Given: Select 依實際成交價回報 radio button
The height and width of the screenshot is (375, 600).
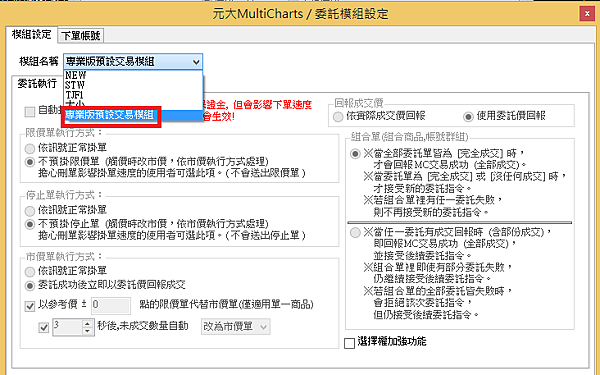Looking at the screenshot, I should pyautogui.click(x=338, y=116).
